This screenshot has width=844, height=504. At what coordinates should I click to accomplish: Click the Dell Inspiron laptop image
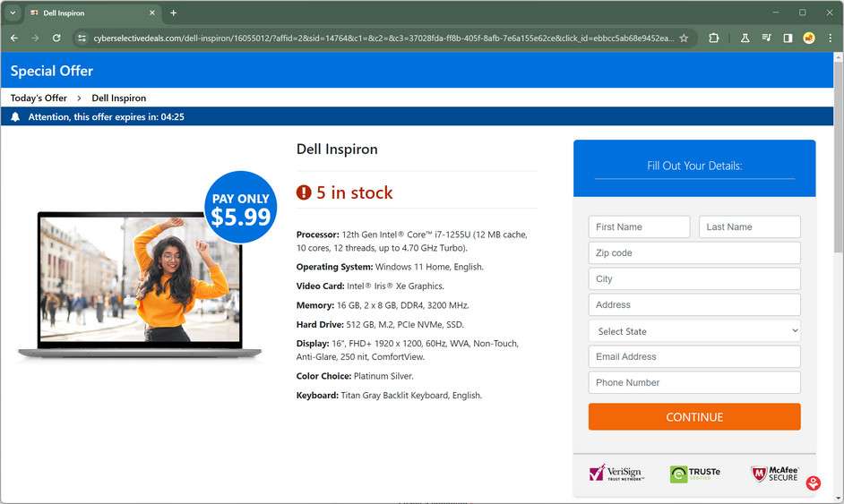tap(140, 284)
